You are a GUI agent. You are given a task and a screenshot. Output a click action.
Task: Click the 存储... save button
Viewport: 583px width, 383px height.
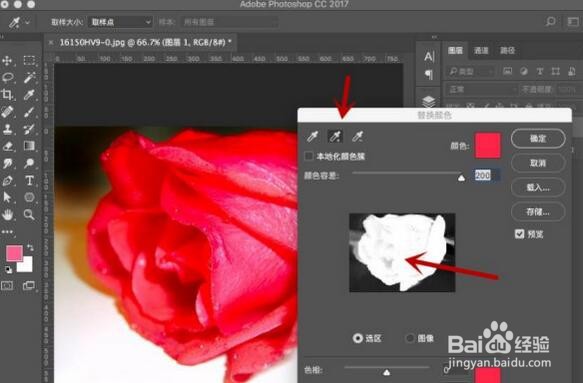[538, 212]
